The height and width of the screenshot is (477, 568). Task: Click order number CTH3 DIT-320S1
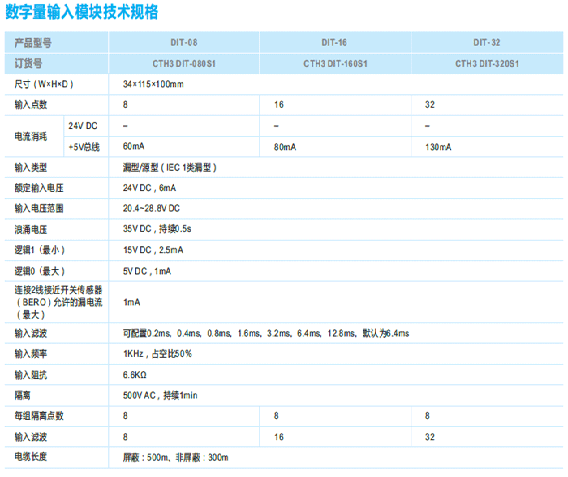pos(487,64)
